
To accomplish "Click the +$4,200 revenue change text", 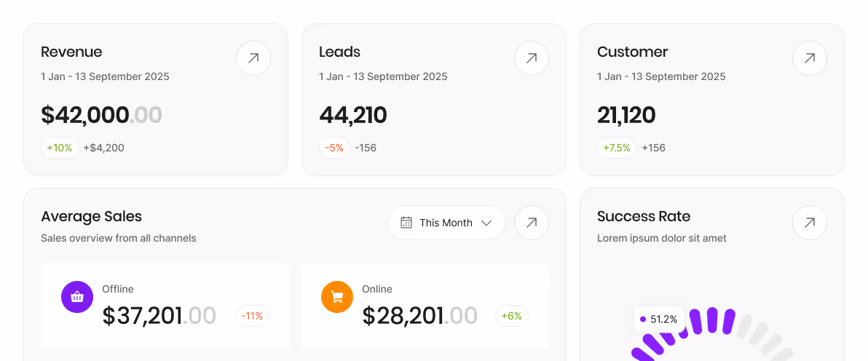I will (103, 148).
